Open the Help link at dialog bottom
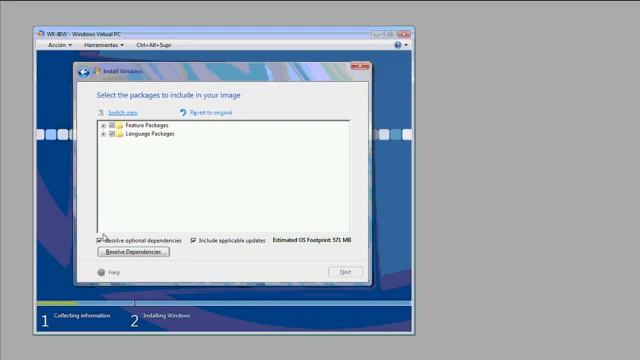 coord(114,272)
